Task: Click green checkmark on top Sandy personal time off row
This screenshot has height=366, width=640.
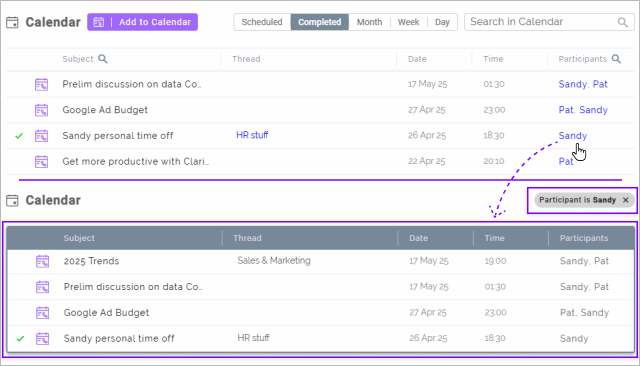Action: pyautogui.click(x=19, y=136)
